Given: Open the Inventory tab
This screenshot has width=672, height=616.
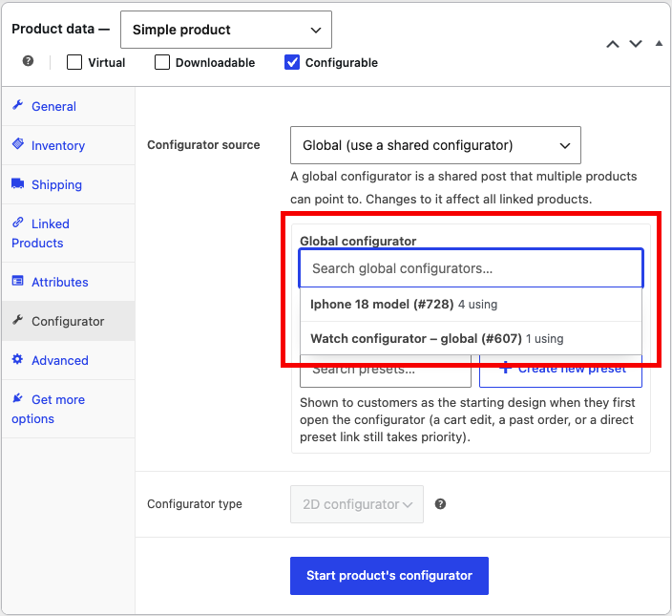Looking at the screenshot, I should 68,145.
